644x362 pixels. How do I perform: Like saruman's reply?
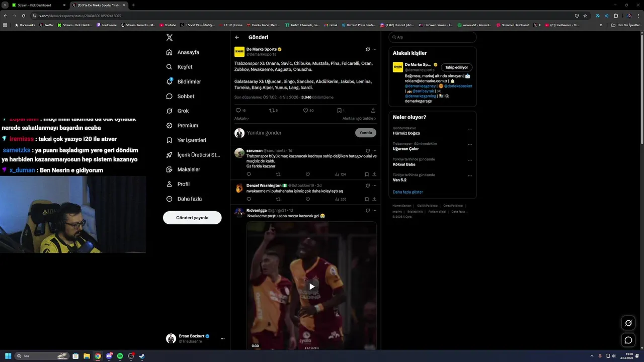point(307,174)
